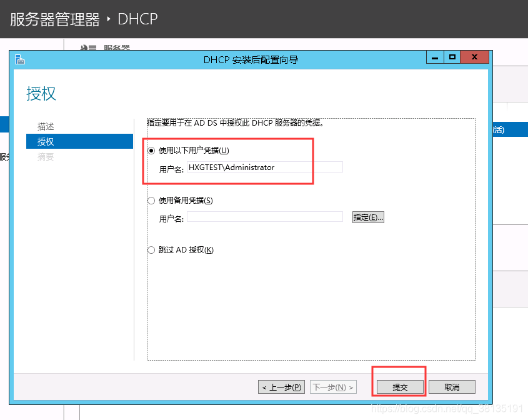Click DHCP in the breadcrumb header
The image size is (528, 420).
pos(137,19)
